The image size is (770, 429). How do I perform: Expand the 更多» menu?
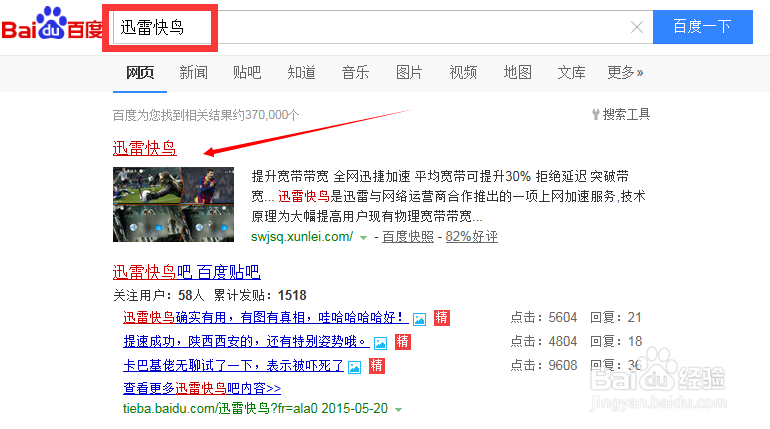click(x=625, y=73)
